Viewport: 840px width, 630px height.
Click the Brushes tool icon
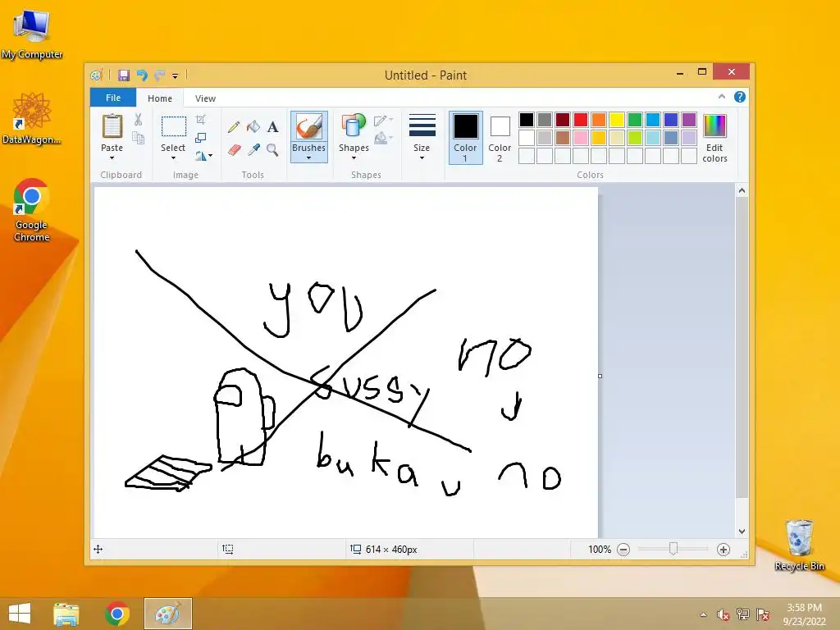click(x=308, y=127)
